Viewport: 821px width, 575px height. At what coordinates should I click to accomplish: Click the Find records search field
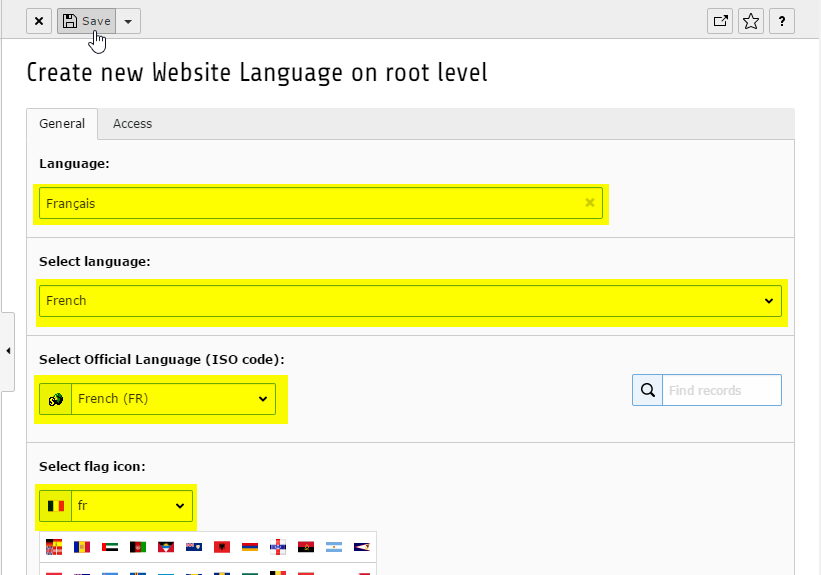[x=721, y=390]
